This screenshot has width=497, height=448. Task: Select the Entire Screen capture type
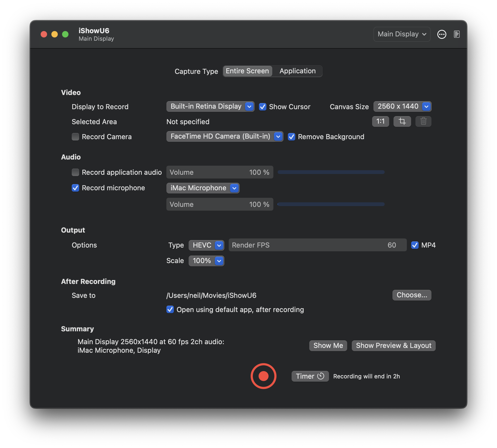247,71
